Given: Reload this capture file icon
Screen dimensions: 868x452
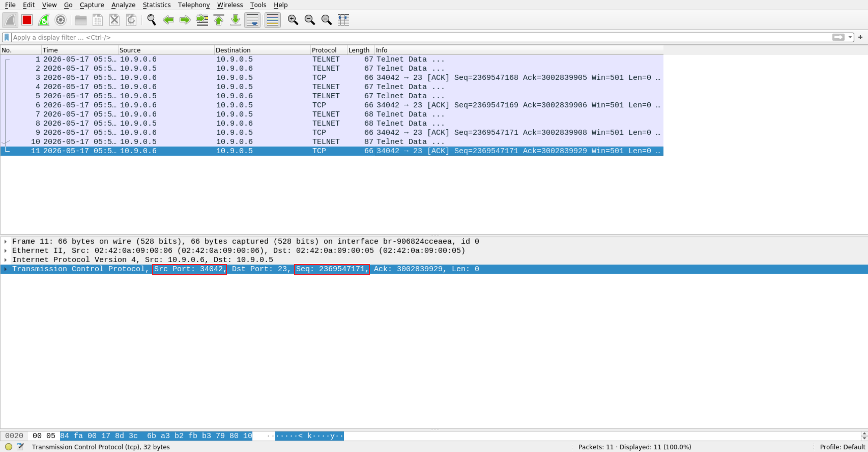Looking at the screenshot, I should 131,20.
